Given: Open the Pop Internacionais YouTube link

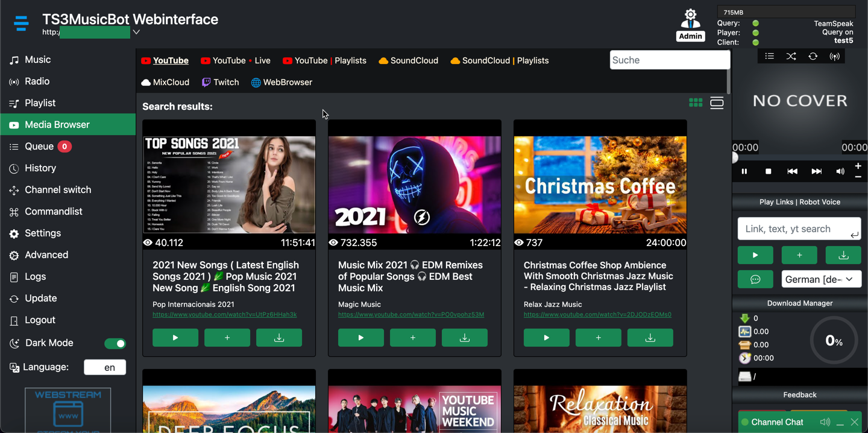Looking at the screenshot, I should pos(224,315).
